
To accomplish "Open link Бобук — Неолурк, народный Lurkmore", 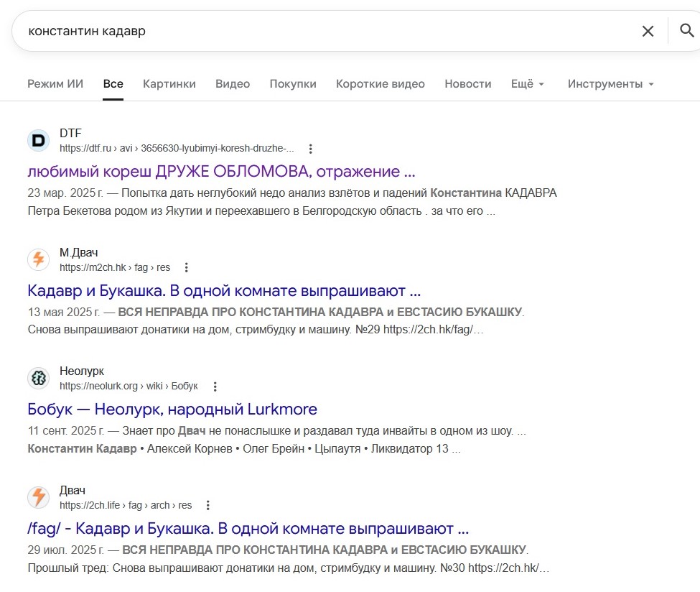I will click(172, 410).
